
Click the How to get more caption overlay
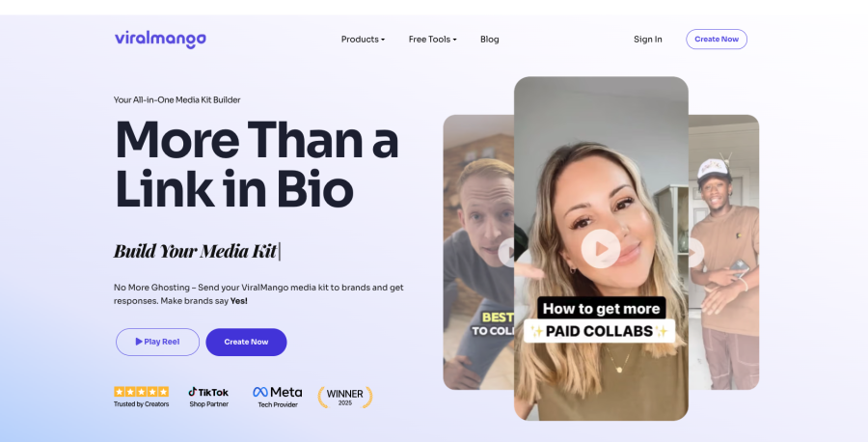click(601, 309)
